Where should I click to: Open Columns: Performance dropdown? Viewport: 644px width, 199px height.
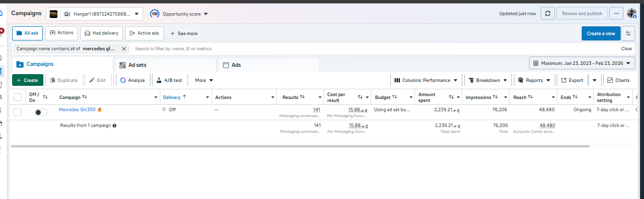click(x=426, y=80)
